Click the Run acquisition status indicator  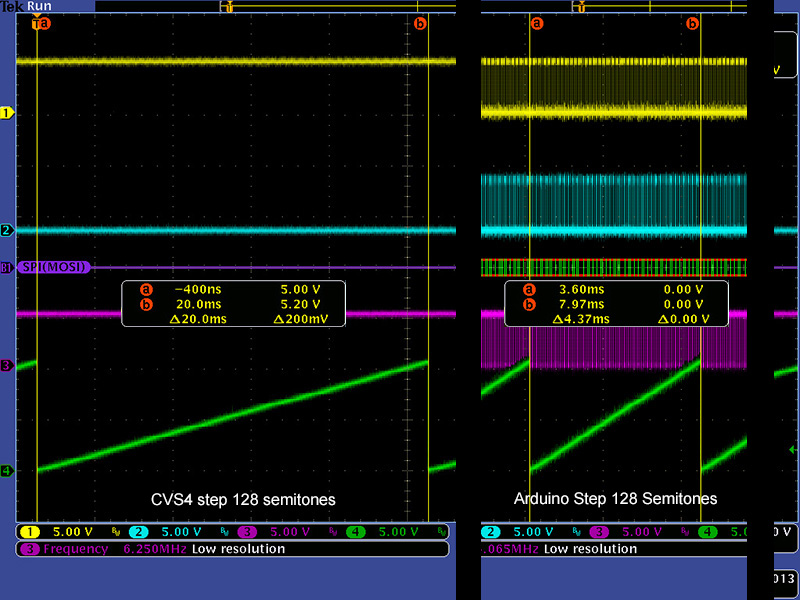40,6
